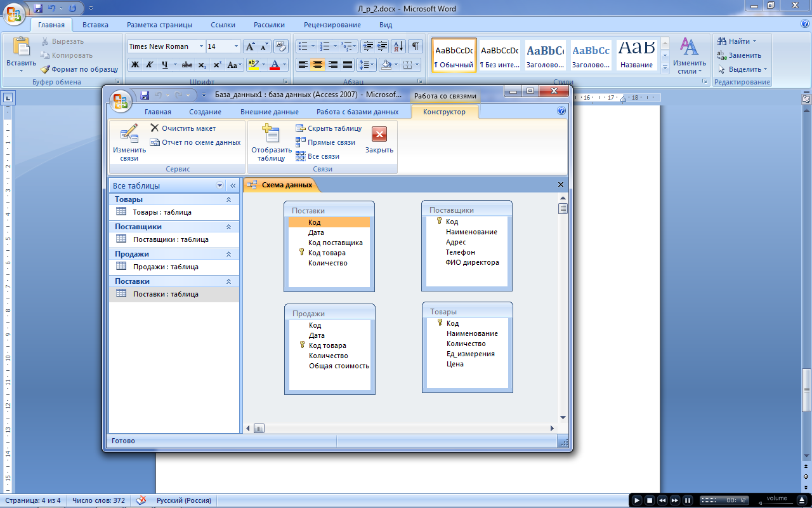Save the Word document from quick access toolbar
Image resolution: width=812 pixels, height=508 pixels.
tap(38, 9)
